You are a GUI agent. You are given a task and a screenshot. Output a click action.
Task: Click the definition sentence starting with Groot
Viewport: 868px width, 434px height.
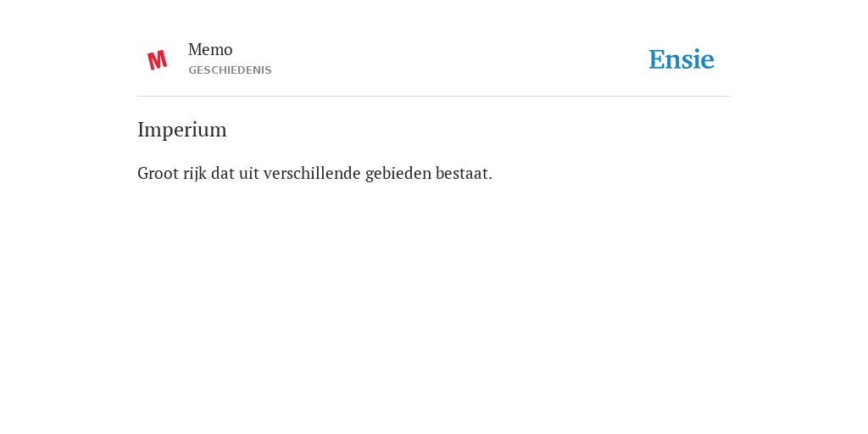(315, 173)
